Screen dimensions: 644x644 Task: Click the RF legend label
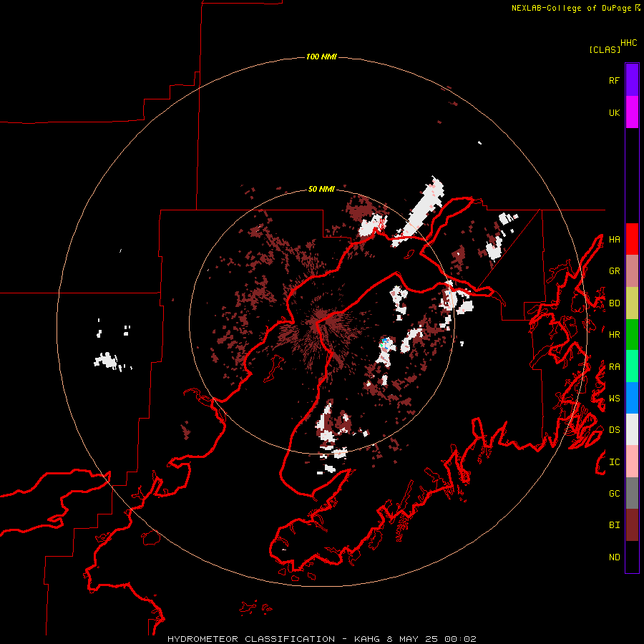pyautogui.click(x=614, y=80)
